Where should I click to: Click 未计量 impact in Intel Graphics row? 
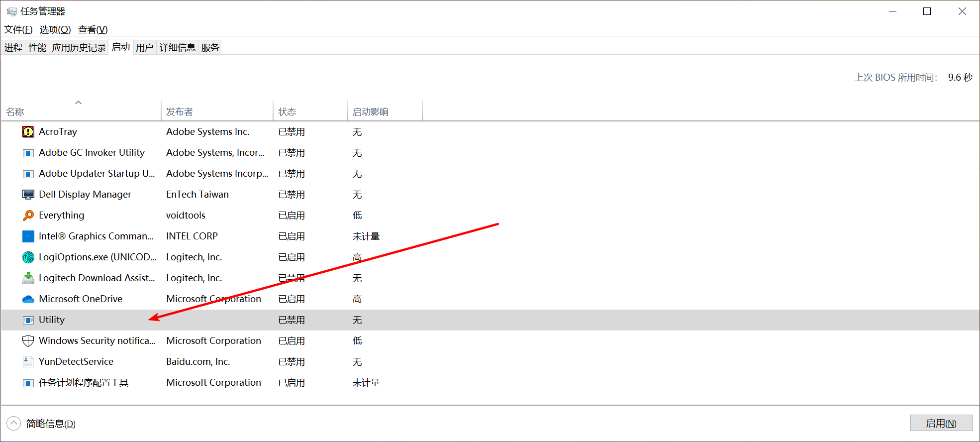point(366,236)
